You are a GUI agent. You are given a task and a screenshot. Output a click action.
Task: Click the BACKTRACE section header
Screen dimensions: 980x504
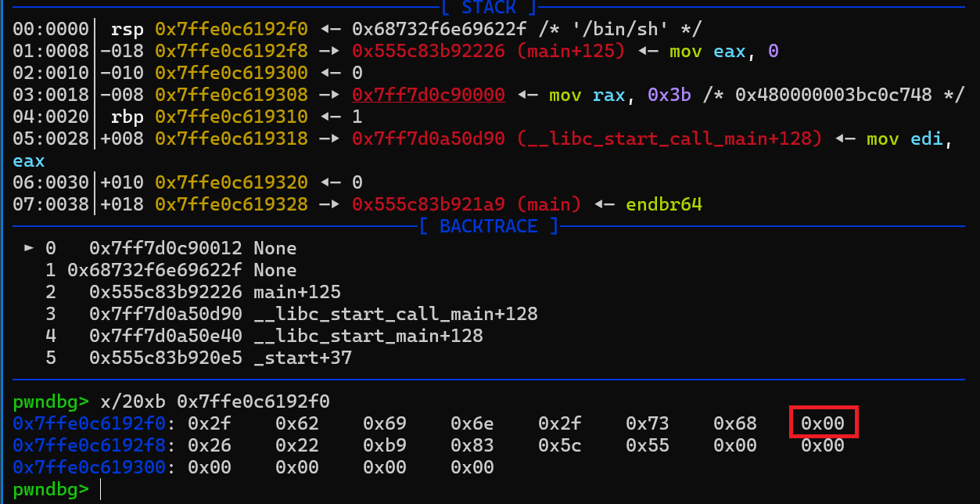click(x=489, y=226)
